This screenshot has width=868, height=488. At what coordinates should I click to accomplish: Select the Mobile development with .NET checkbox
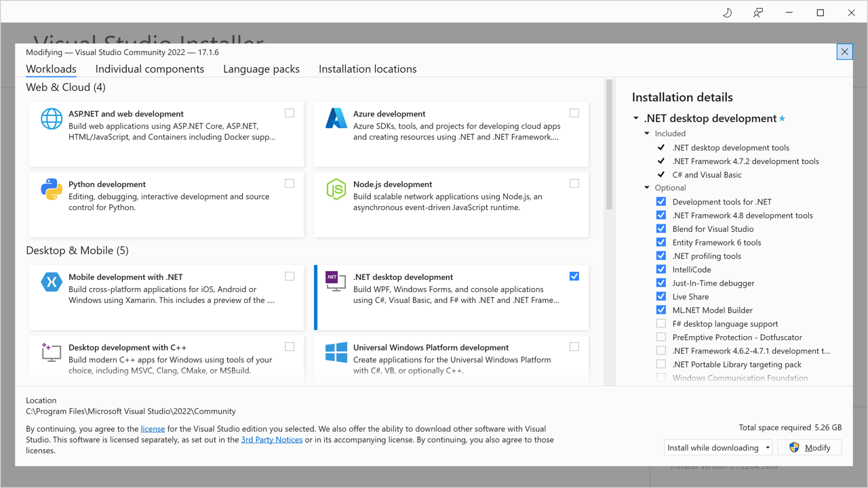(x=290, y=277)
